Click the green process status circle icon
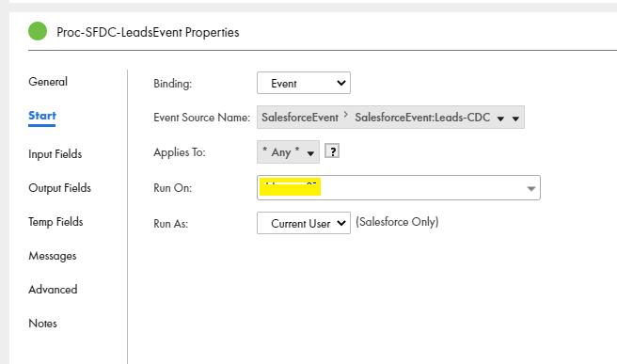Viewport: 617px width, 364px height. tap(38, 31)
